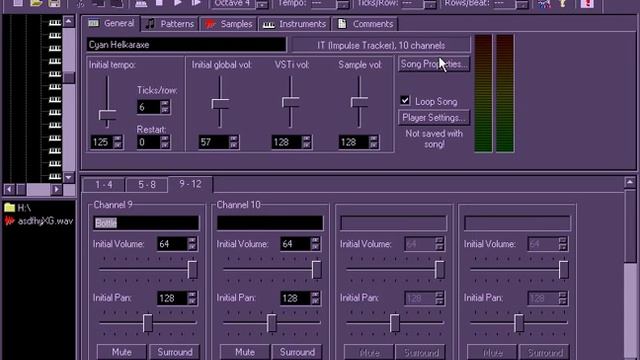The width and height of the screenshot is (640, 360).
Task: Click the toolbar Tempo spinner arrows
Action: (344, 4)
